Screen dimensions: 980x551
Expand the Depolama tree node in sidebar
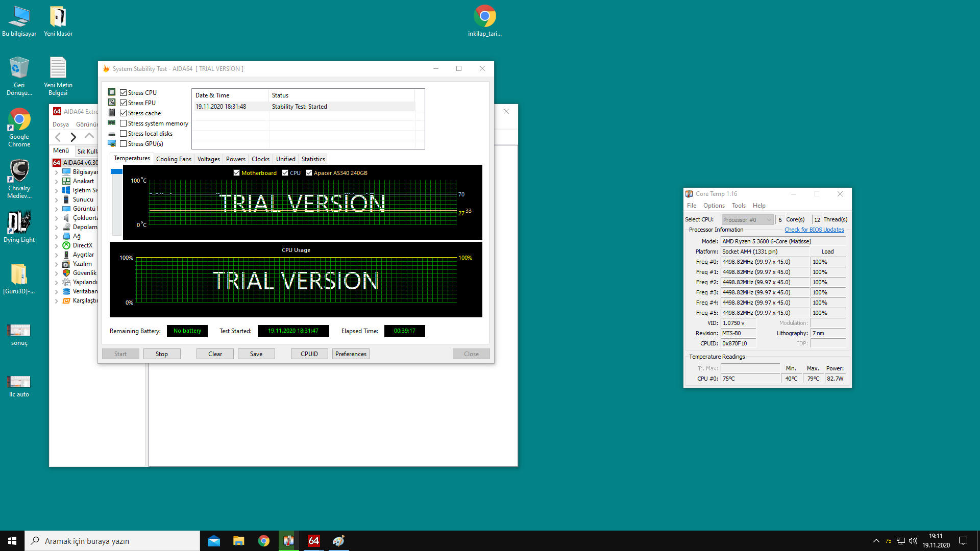click(57, 227)
